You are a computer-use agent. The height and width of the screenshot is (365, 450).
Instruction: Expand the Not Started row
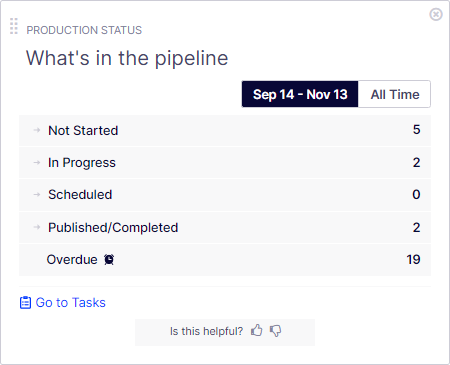225,130
